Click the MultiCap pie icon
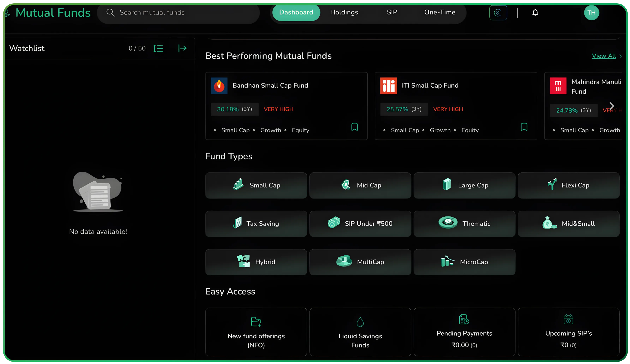The height and width of the screenshot is (364, 630). [344, 261]
